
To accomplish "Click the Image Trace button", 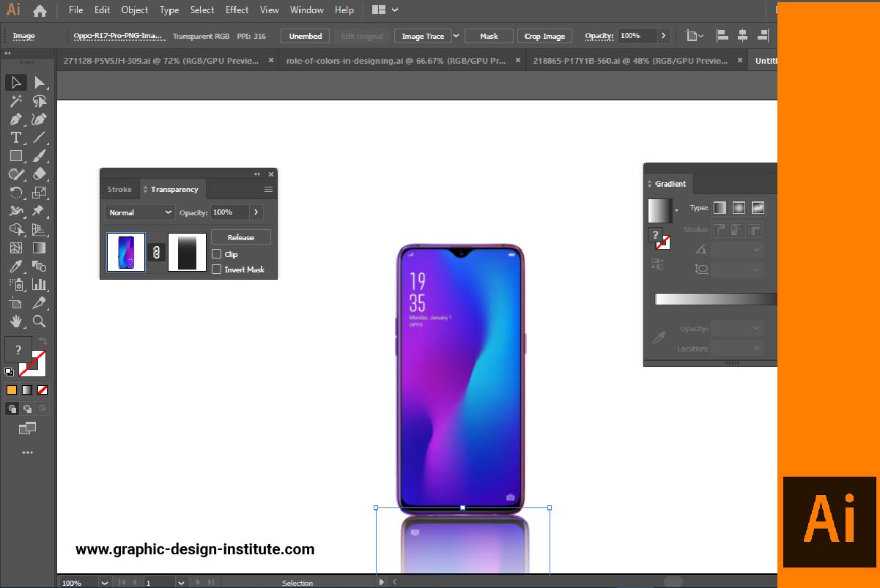I will tap(423, 36).
